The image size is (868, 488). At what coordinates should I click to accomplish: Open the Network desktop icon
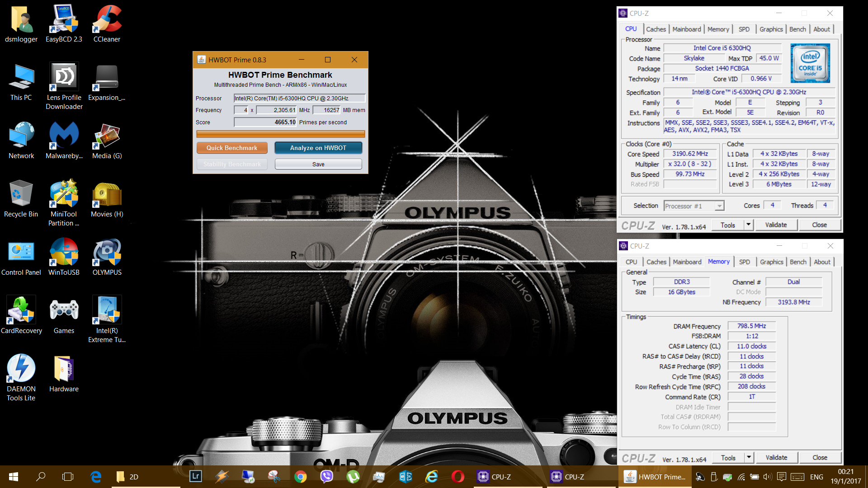(21, 141)
